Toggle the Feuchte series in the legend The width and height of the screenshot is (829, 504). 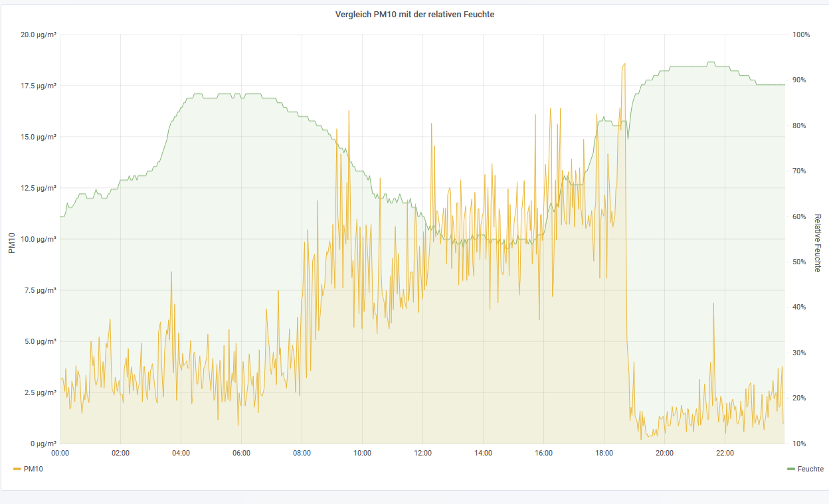810,469
